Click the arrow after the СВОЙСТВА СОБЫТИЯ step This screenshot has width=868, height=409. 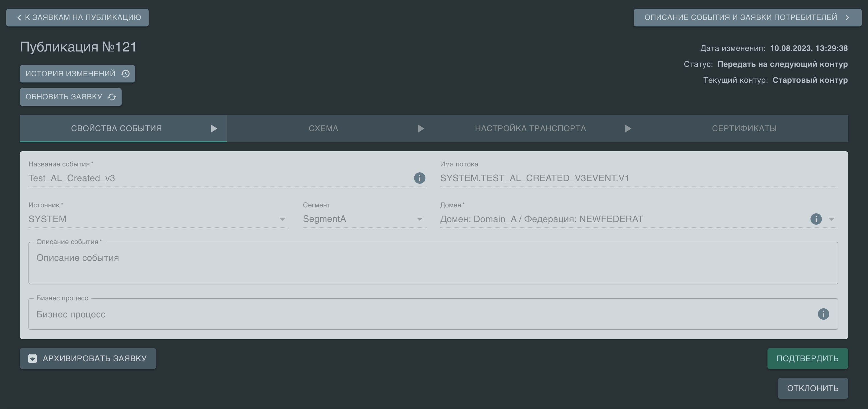214,129
